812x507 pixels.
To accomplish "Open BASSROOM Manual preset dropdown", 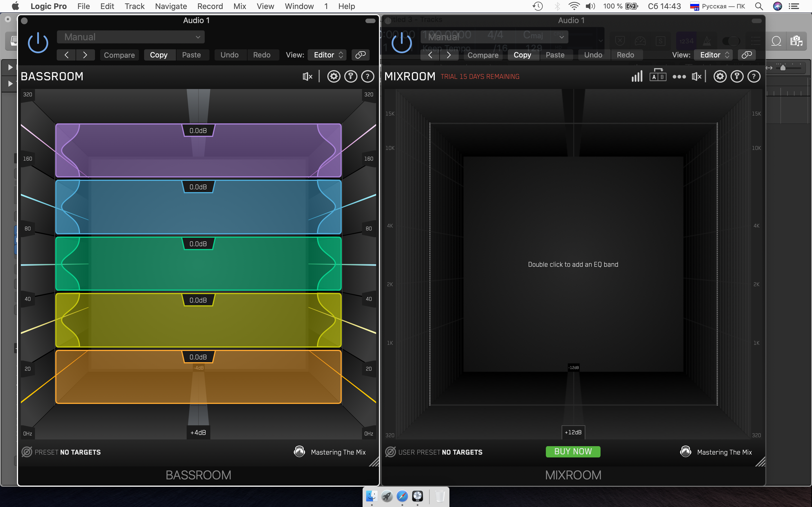I will point(131,37).
